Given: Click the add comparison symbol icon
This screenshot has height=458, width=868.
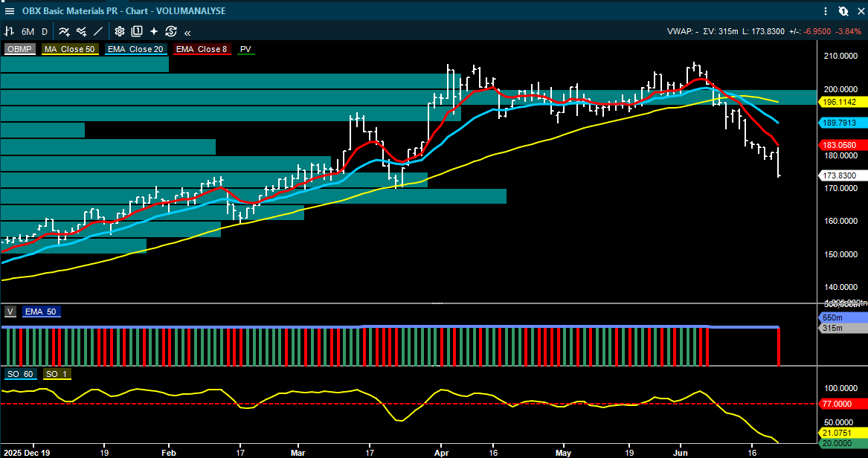Looking at the screenshot, I should 81,31.
